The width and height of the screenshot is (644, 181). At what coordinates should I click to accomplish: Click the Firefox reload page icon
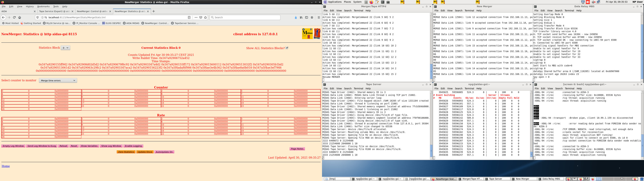[14, 17]
